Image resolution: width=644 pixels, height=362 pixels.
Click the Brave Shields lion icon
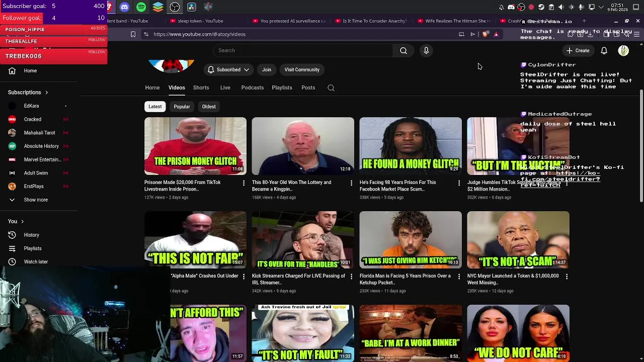tap(485, 34)
